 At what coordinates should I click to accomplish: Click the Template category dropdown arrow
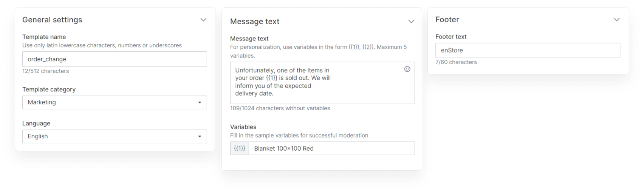point(200,102)
